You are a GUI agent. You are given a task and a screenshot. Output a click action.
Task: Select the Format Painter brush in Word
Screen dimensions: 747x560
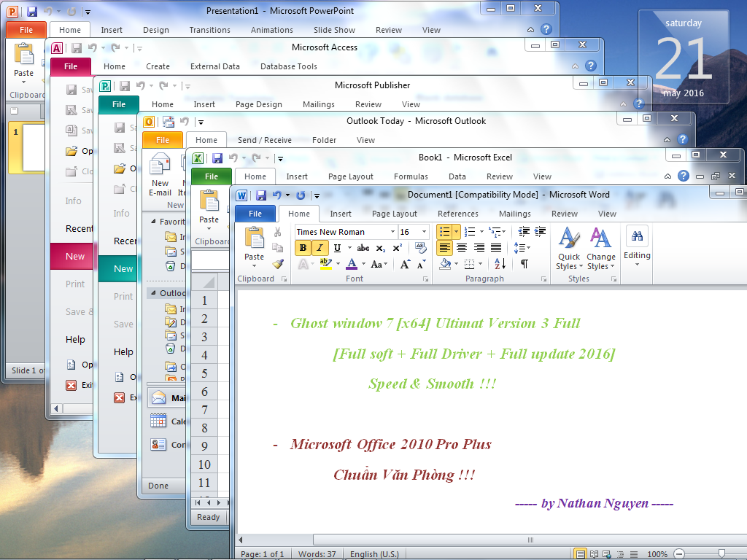278,263
